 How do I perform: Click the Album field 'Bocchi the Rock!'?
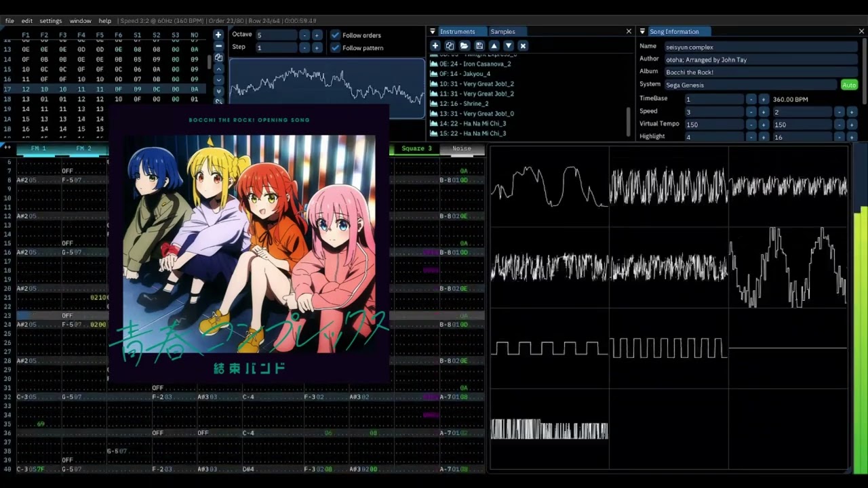[x=760, y=72]
